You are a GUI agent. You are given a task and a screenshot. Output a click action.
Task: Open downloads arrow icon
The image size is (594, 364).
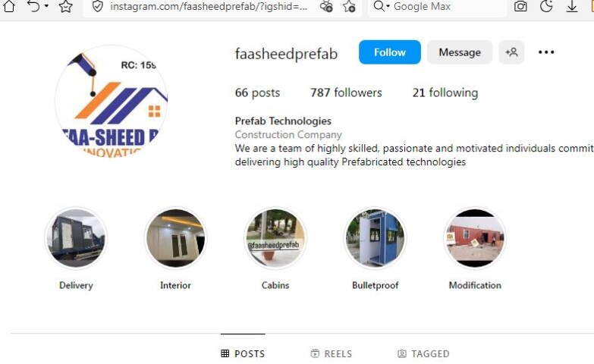[x=572, y=6]
